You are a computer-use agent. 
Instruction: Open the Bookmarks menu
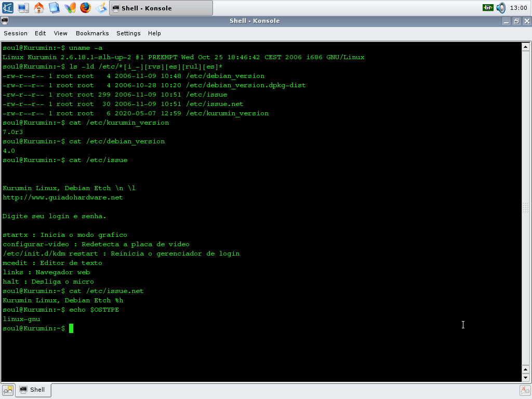coord(92,33)
